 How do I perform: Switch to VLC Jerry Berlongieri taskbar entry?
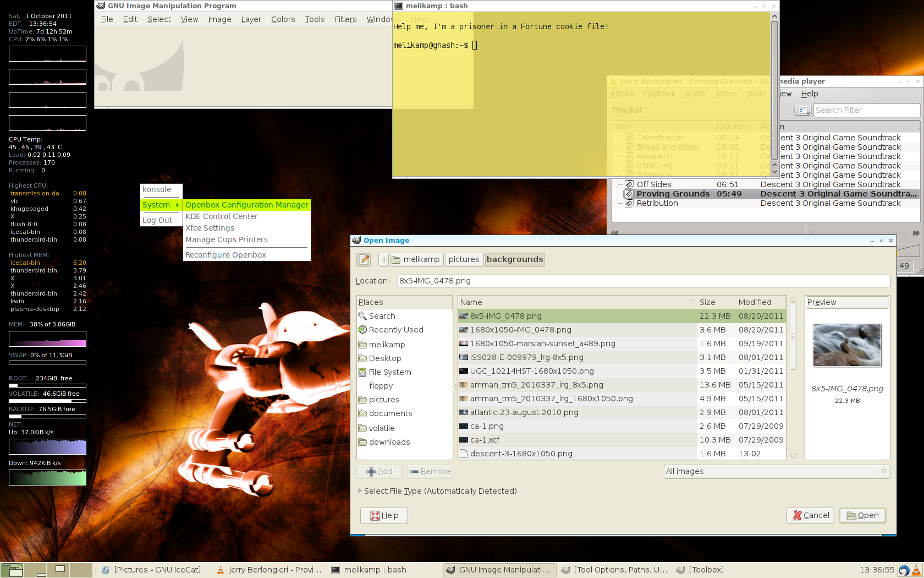[269, 570]
